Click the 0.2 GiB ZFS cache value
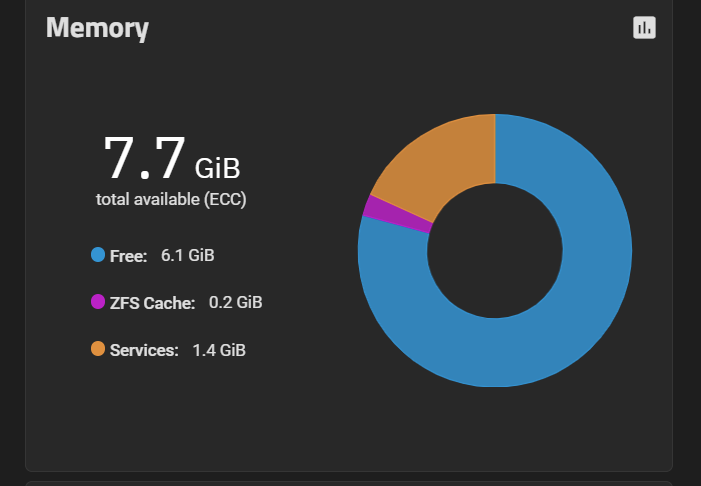 tap(235, 302)
